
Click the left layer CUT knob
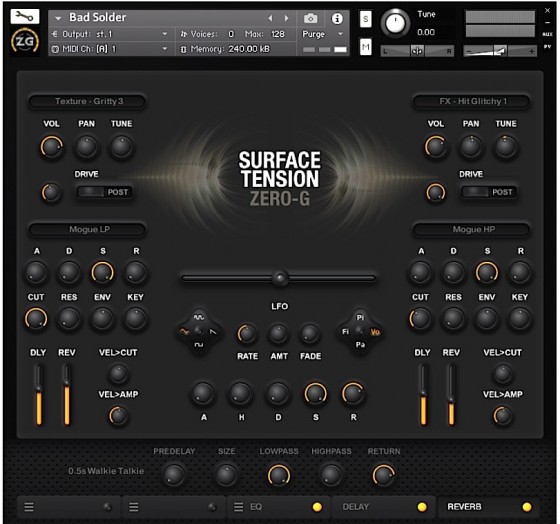pos(36,319)
